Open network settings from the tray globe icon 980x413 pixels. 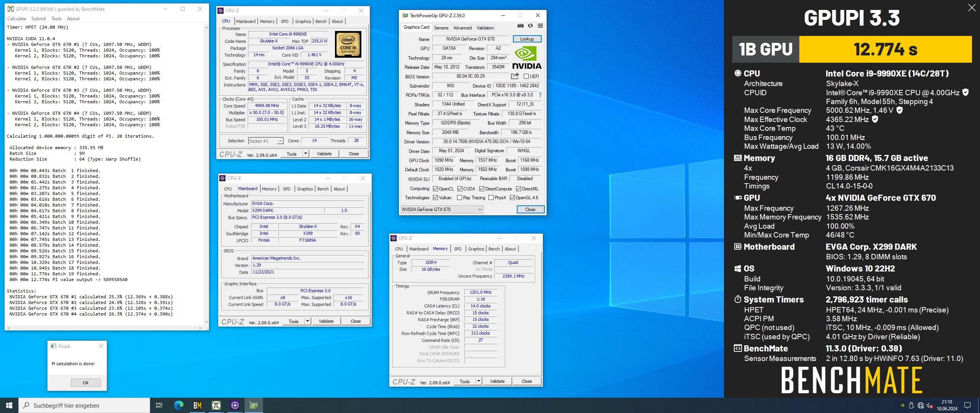(x=921, y=405)
